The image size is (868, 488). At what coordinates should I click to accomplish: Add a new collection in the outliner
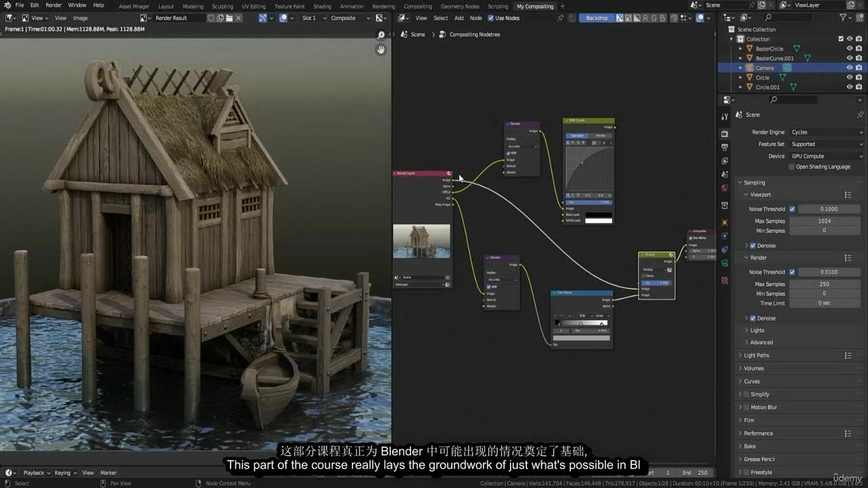[861, 18]
